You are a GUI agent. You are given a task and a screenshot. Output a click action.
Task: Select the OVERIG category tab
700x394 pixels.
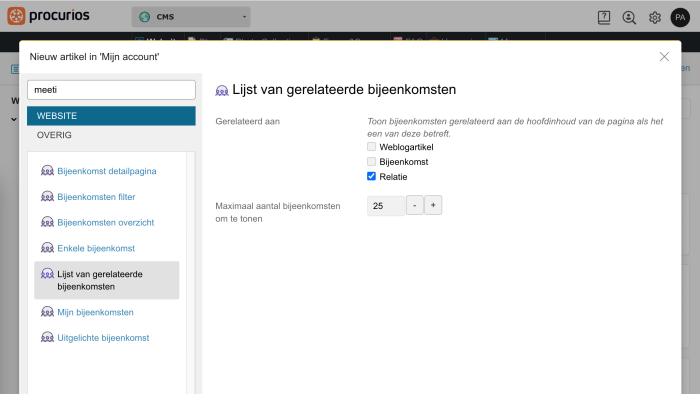111,135
